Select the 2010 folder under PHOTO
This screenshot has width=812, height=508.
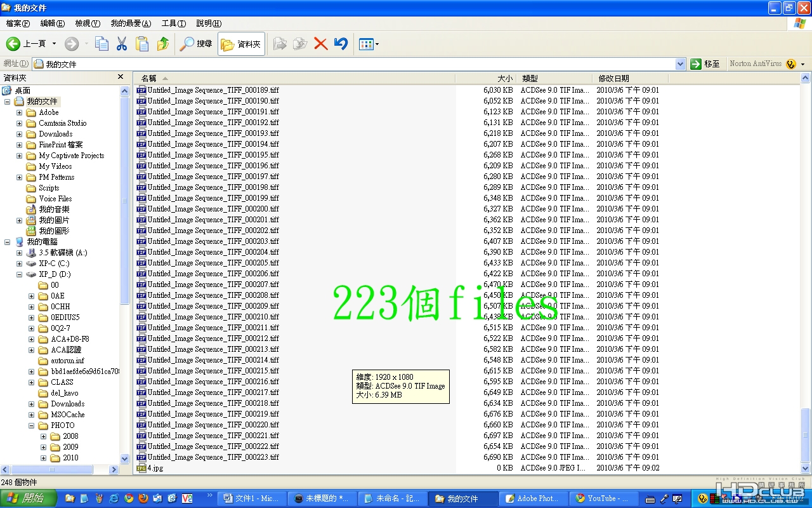click(70, 458)
